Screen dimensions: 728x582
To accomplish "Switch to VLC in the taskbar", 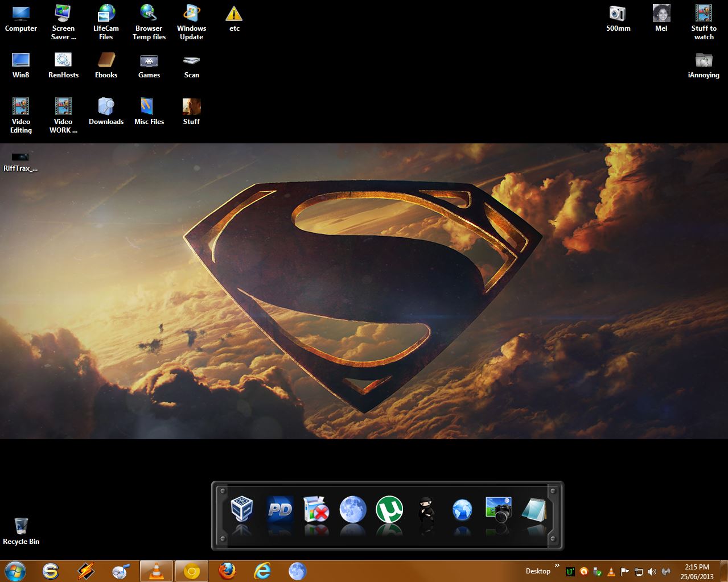I will pyautogui.click(x=157, y=571).
